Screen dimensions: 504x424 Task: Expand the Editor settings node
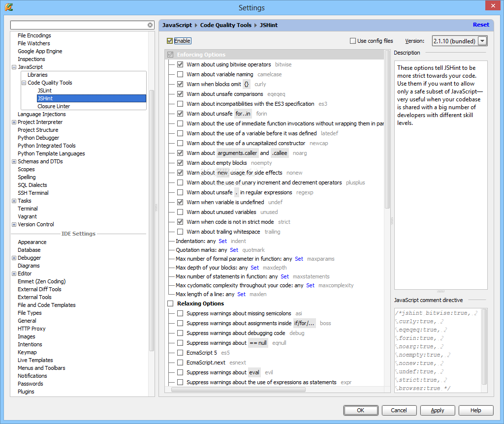tap(14, 273)
